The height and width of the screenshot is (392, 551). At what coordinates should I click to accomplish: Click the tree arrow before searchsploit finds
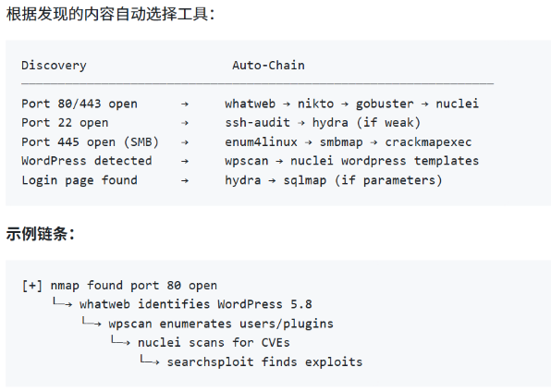coord(150,361)
